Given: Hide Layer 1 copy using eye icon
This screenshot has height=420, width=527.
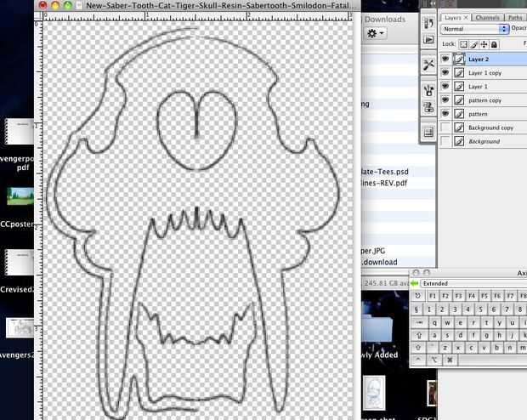Looking at the screenshot, I should (445, 72).
